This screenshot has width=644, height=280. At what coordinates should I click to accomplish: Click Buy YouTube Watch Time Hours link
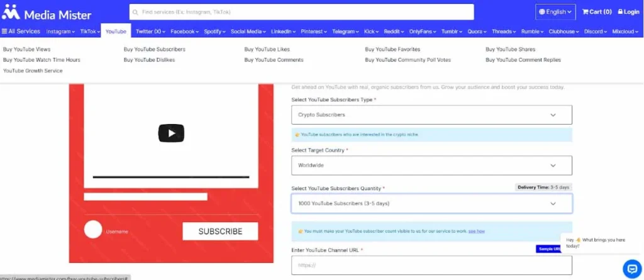click(x=42, y=60)
